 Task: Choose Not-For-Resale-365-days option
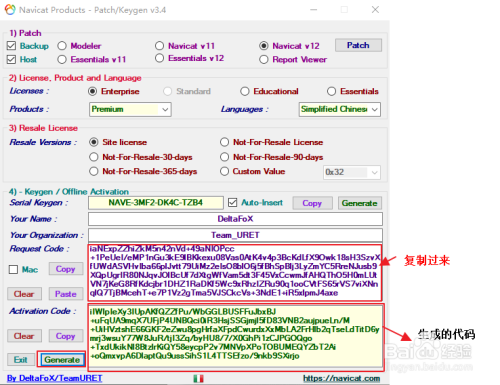coord(94,171)
